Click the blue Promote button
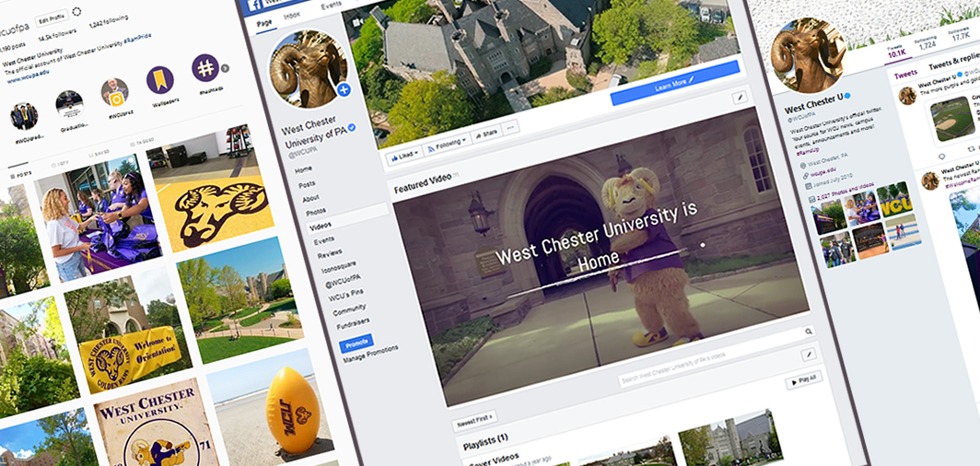This screenshot has width=980, height=466. click(x=356, y=344)
